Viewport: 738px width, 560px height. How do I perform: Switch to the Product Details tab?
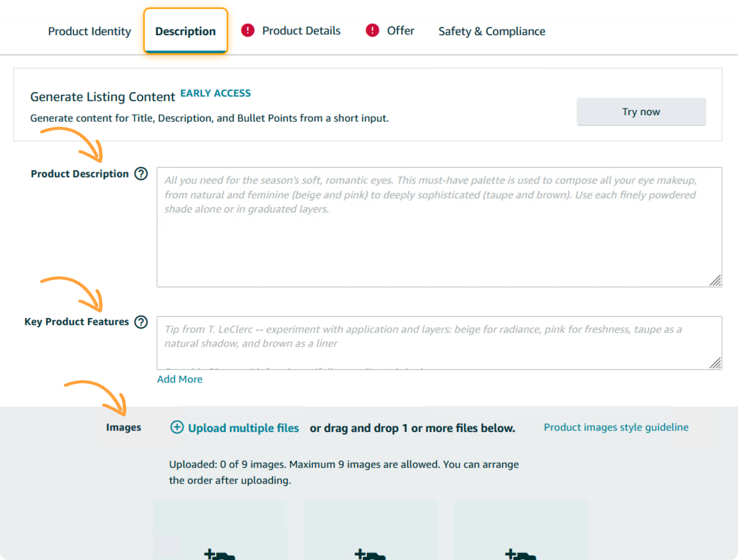[x=301, y=30]
